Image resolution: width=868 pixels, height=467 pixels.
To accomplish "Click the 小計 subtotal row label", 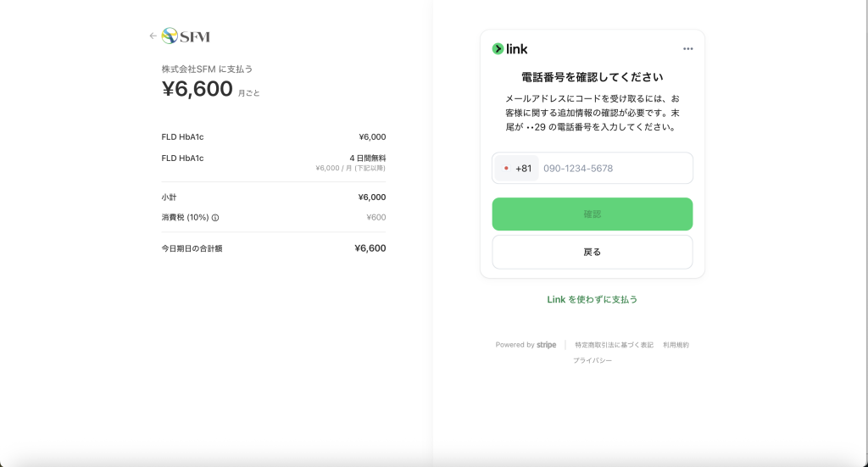I will point(169,197).
